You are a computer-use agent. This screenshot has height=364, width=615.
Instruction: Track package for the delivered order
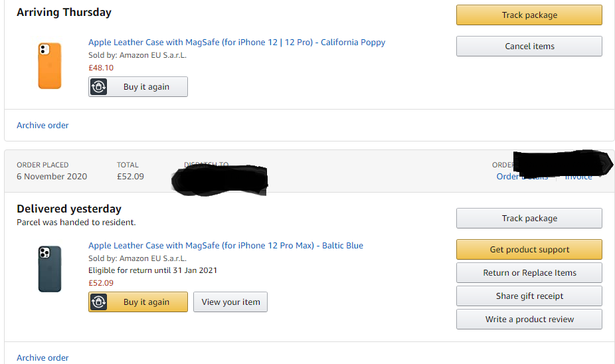point(529,219)
